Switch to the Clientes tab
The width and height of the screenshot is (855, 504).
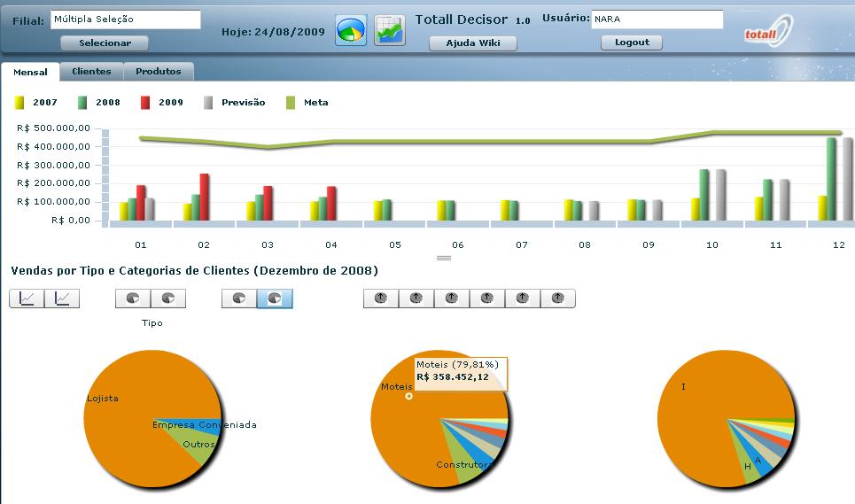click(x=91, y=72)
